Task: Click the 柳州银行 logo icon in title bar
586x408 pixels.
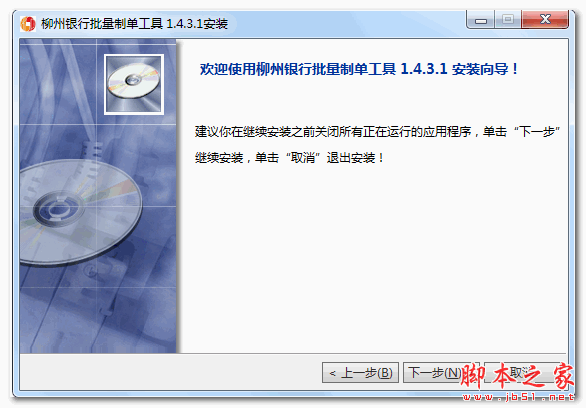Action: coord(28,24)
